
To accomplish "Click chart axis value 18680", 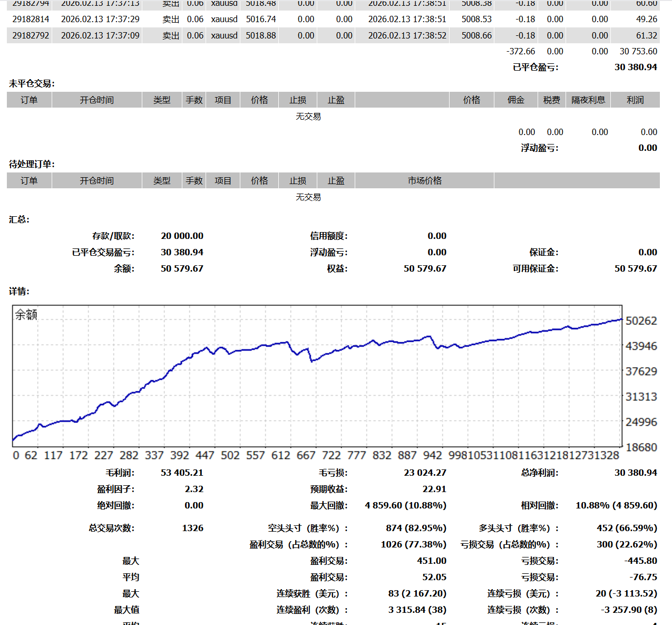I will click(641, 447).
